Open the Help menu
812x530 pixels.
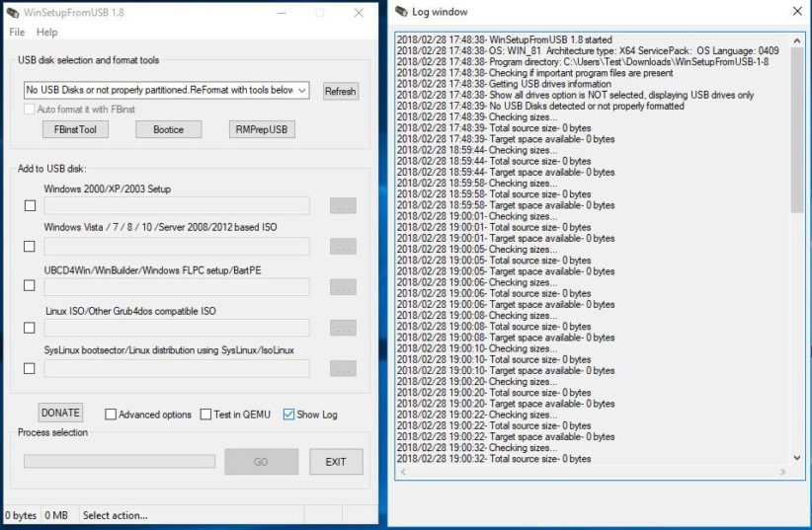(x=46, y=33)
